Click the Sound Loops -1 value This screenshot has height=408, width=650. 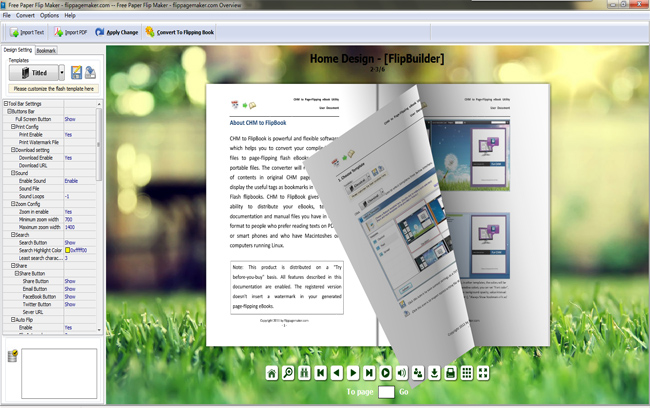click(x=67, y=197)
